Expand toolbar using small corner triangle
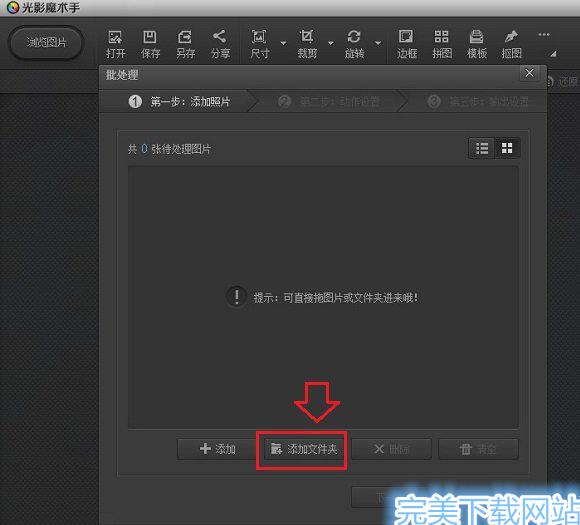580x525 pixels. point(553,54)
